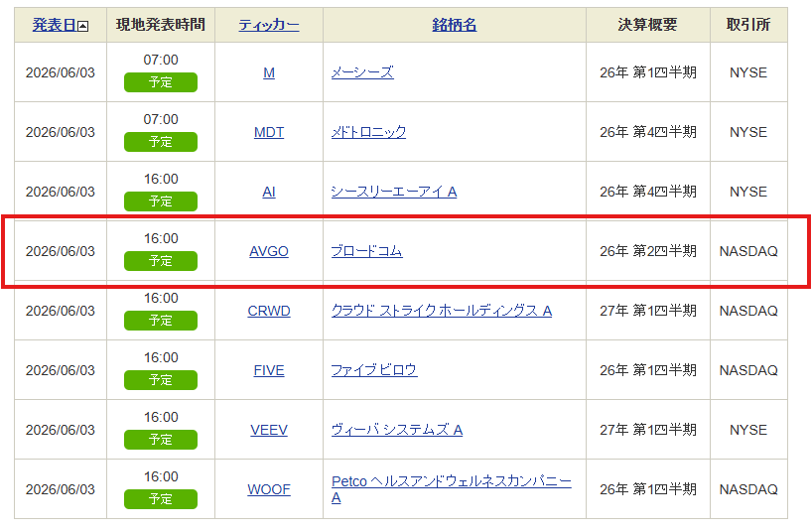Open ticker WOOF link
811x532 pixels.
[269, 488]
